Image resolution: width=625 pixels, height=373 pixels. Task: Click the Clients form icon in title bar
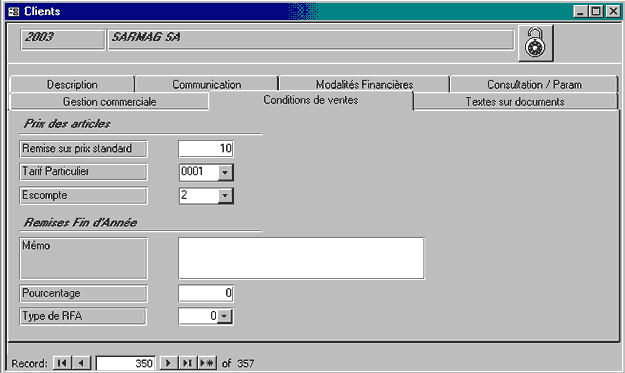[x=14, y=11]
